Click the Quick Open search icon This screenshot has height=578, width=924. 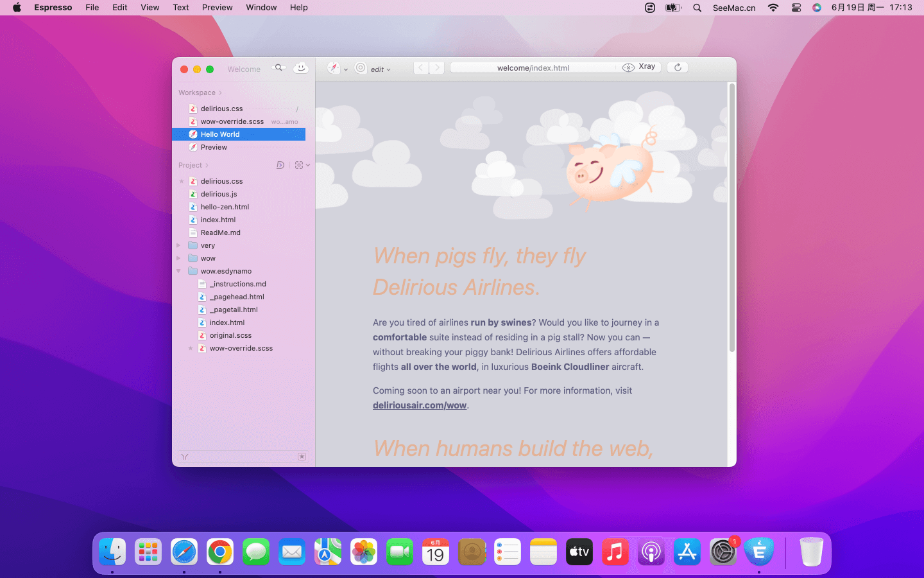pyautogui.click(x=278, y=67)
